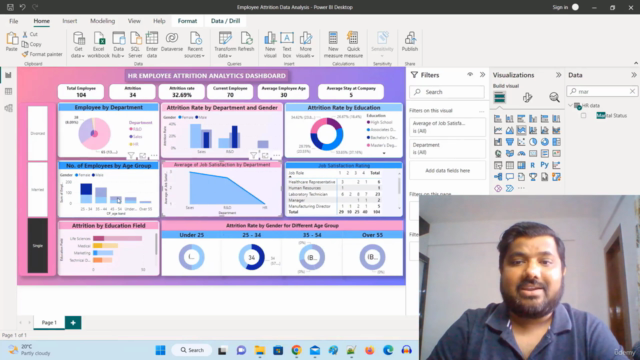Switch to Report view in left sidebar

(x=8, y=76)
